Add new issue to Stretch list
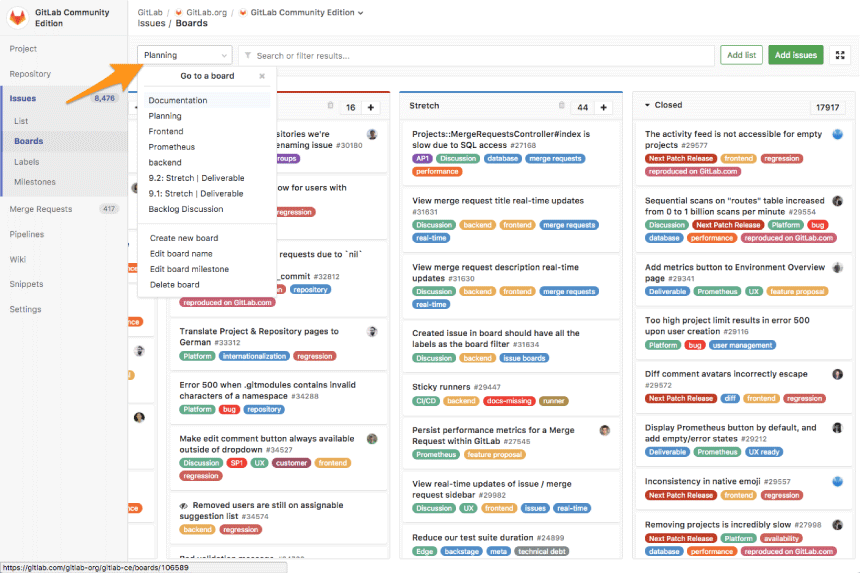The height and width of the screenshot is (573, 860). 603,107
